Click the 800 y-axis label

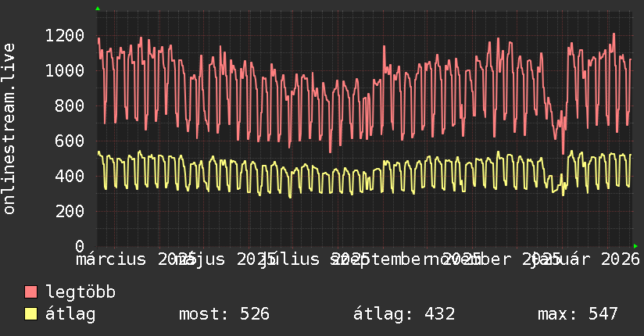[70, 106]
